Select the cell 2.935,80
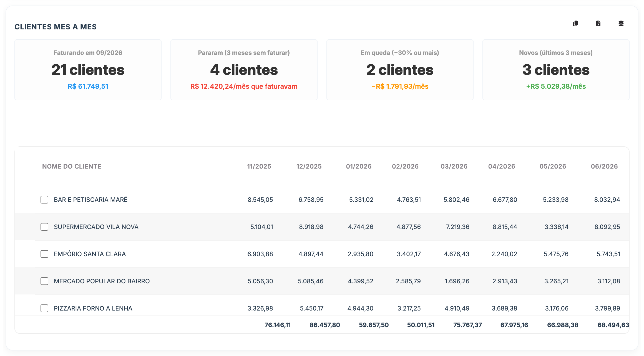Screen dimensions: 644x356 361,254
